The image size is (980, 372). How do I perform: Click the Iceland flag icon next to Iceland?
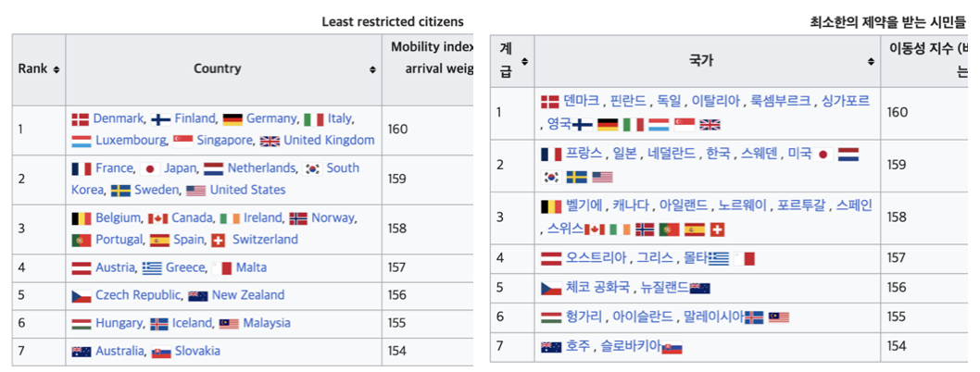point(158,324)
